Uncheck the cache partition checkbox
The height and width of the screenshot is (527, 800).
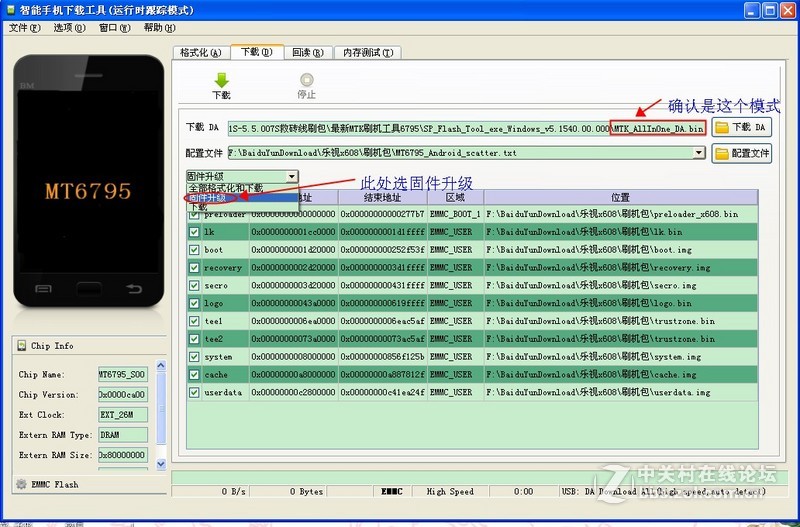tap(194, 374)
